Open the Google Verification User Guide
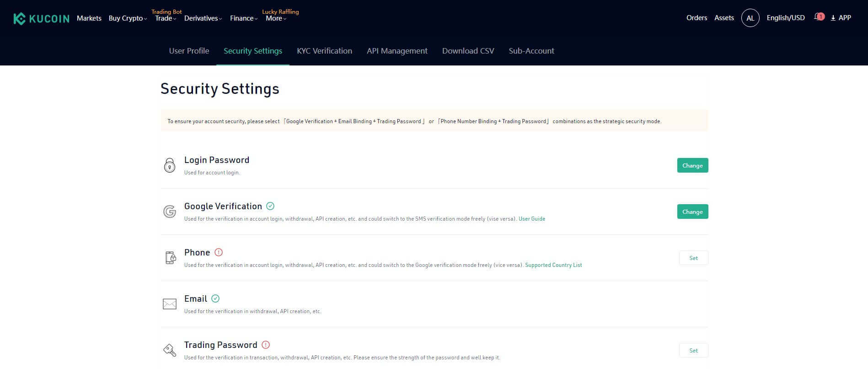This screenshot has height=369, width=868. tap(531, 219)
